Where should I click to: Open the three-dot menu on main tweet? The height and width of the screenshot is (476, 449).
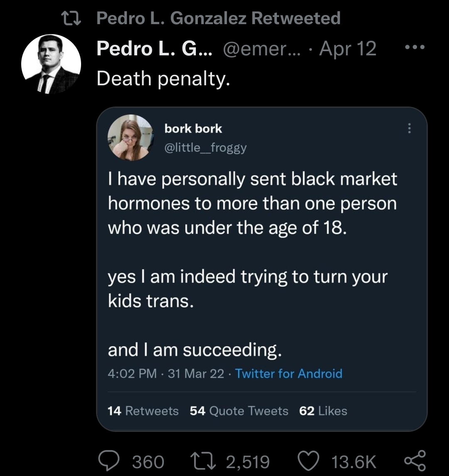point(415,47)
